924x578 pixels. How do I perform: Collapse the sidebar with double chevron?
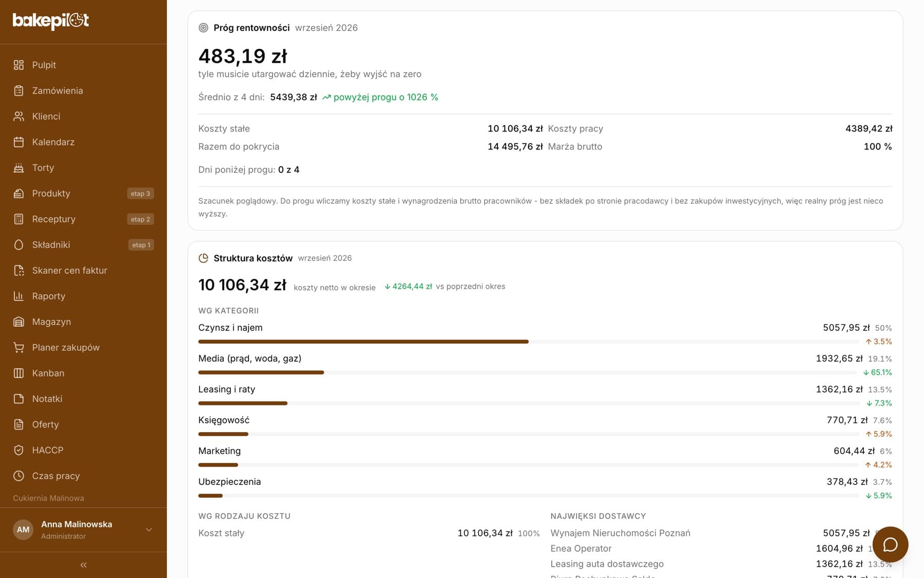83,565
